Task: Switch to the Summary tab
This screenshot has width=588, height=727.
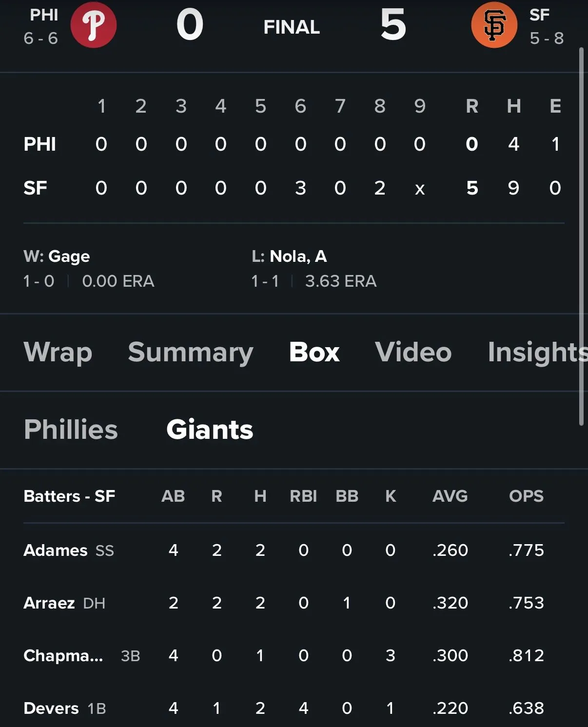Action: [190, 352]
